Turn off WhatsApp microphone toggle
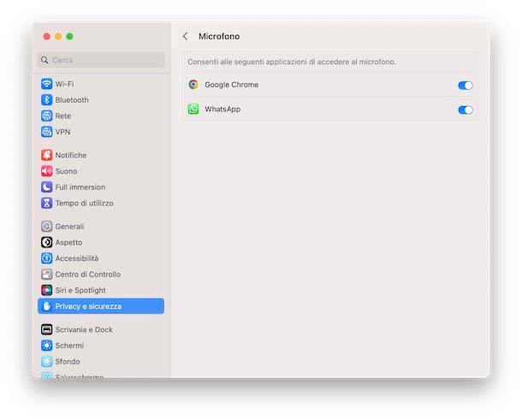522x420 pixels. (466, 109)
